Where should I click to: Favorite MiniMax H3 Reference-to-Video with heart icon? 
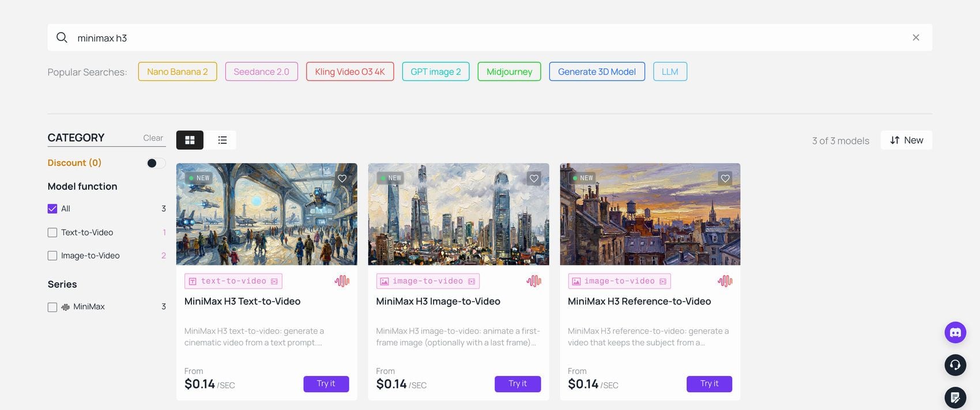pyautogui.click(x=725, y=179)
